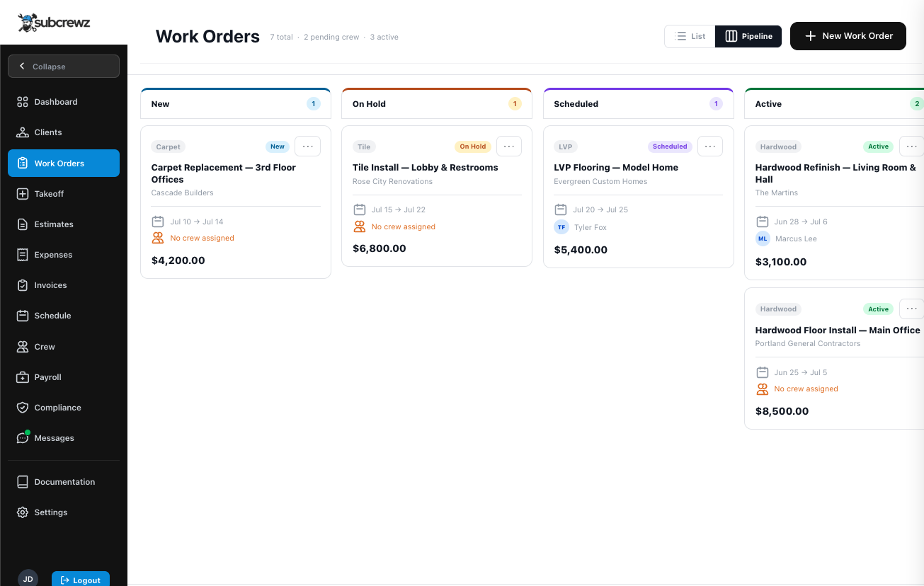Click the On Hold count badge
The width and height of the screenshot is (924, 586).
(515, 104)
